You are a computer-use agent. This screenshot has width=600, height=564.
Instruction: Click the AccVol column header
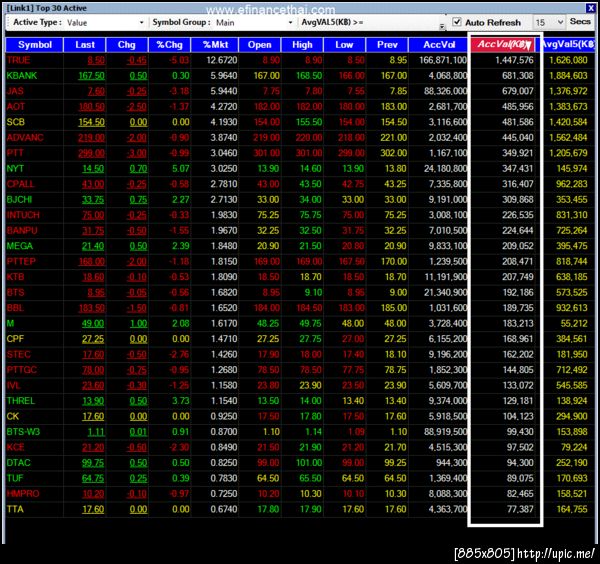[x=439, y=45]
